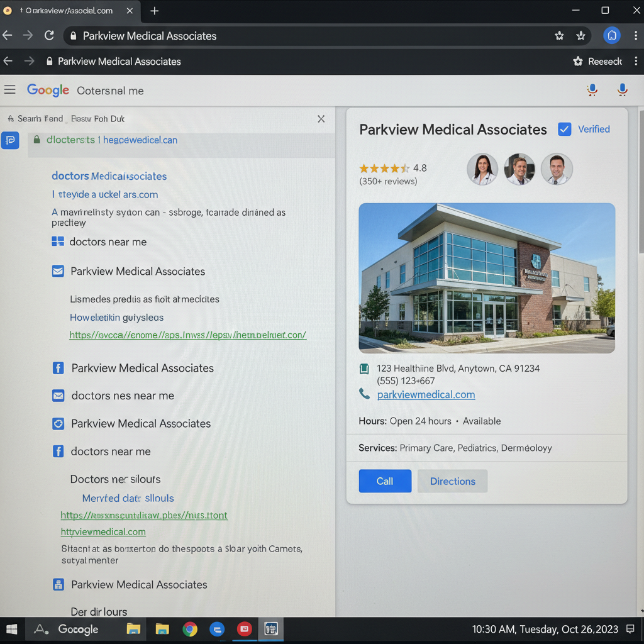Open Chrome from the taskbar
The image size is (644, 644).
(190, 629)
